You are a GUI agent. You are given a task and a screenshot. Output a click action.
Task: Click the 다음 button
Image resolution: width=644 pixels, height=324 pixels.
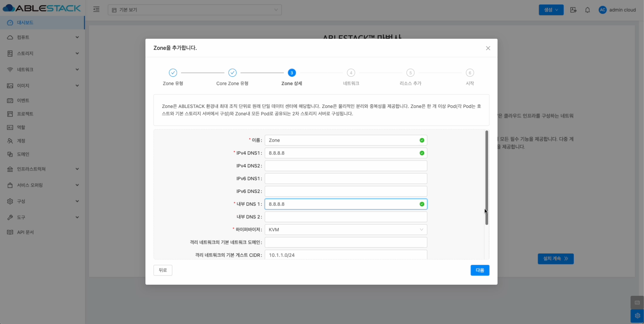tap(480, 270)
